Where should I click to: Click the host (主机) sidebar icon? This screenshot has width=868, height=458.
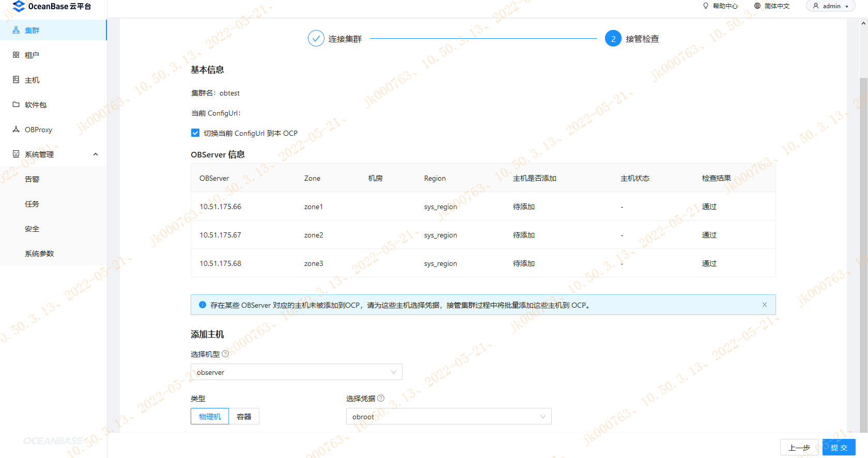tap(16, 80)
